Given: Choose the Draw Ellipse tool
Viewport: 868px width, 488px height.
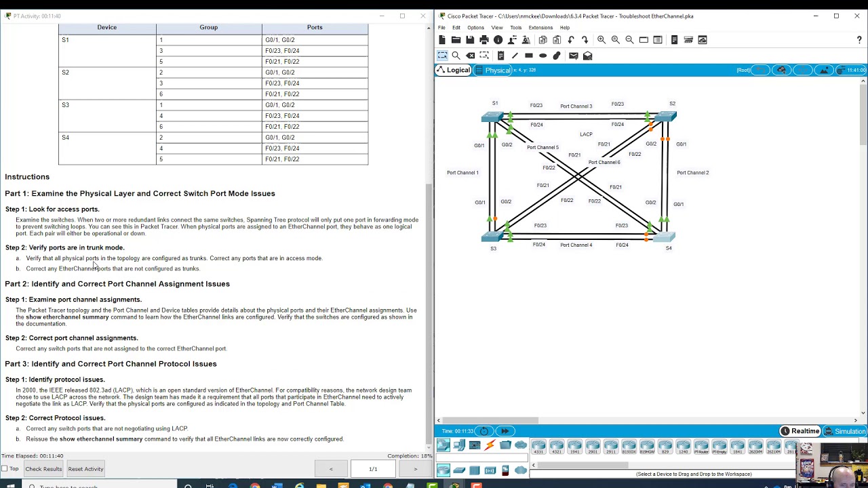Looking at the screenshot, I should pos(542,56).
